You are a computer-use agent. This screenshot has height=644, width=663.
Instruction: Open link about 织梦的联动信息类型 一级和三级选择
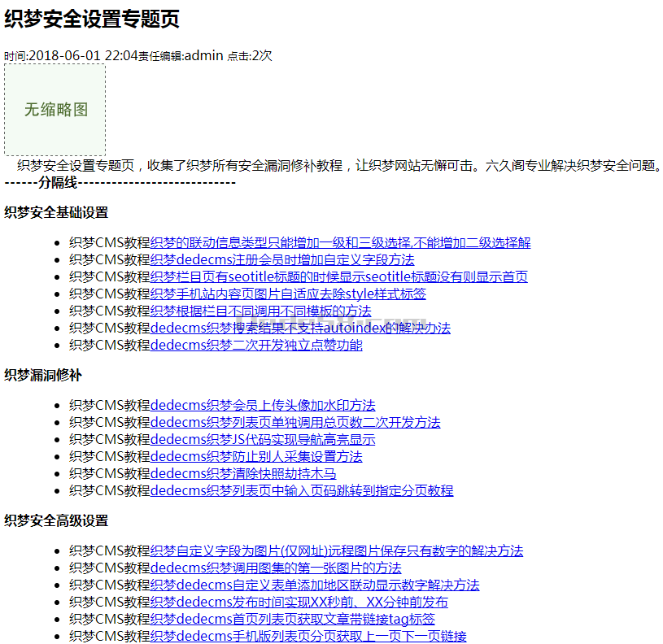click(x=340, y=242)
